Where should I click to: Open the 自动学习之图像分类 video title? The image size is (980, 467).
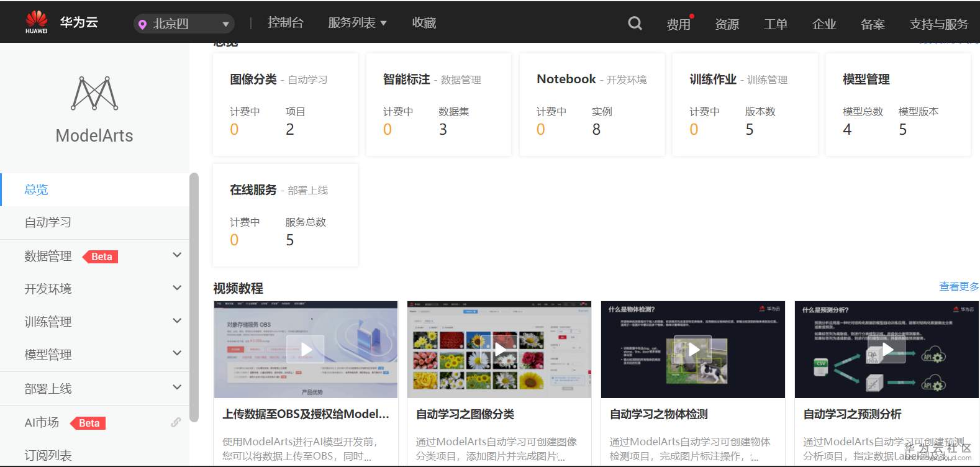(465, 414)
